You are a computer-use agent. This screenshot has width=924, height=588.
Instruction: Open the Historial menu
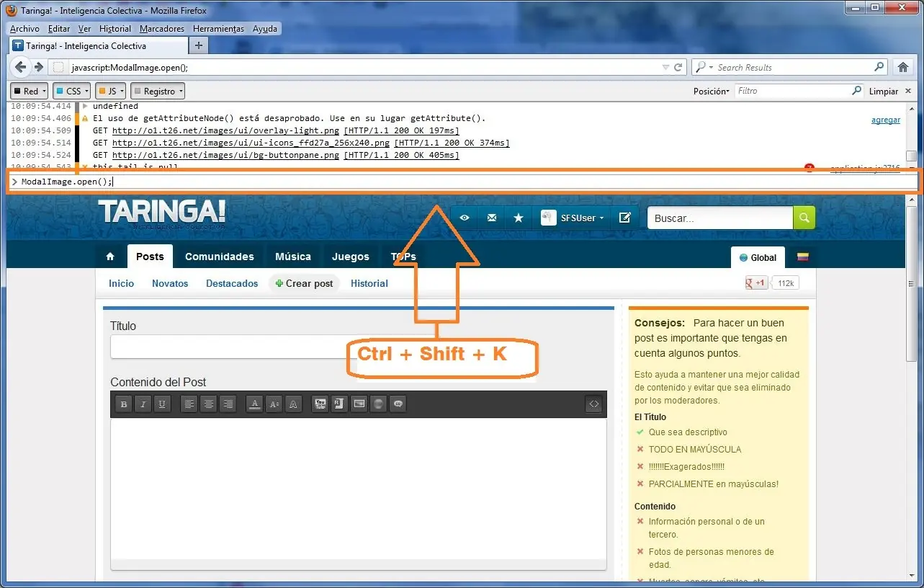click(x=115, y=29)
